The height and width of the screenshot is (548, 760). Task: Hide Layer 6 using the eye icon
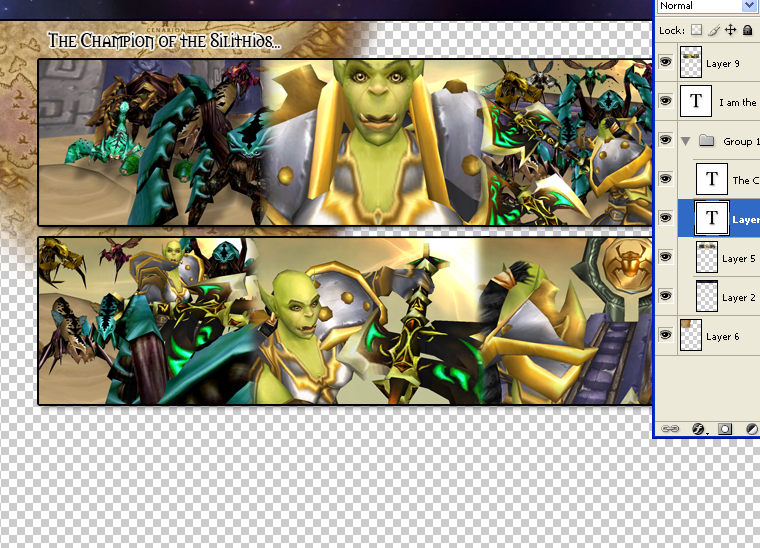point(666,336)
